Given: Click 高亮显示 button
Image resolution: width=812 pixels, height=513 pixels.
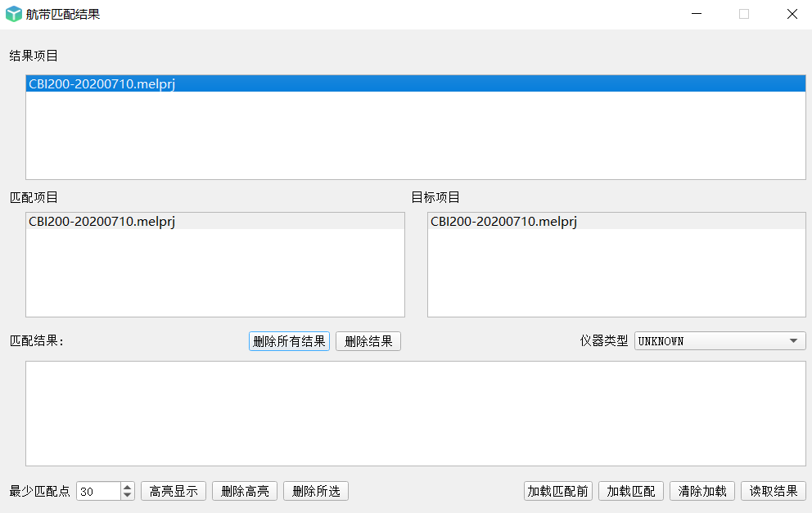Looking at the screenshot, I should tap(174, 491).
